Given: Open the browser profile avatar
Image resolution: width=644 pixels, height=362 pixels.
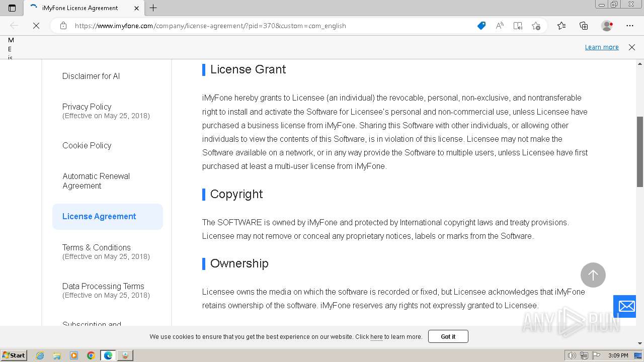Looking at the screenshot, I should (x=607, y=26).
